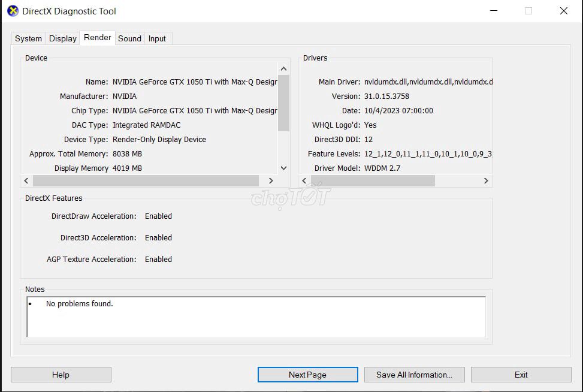The width and height of the screenshot is (583, 392).
Task: Click the DirectX Diagnostic Tool title icon
Action: (13, 11)
